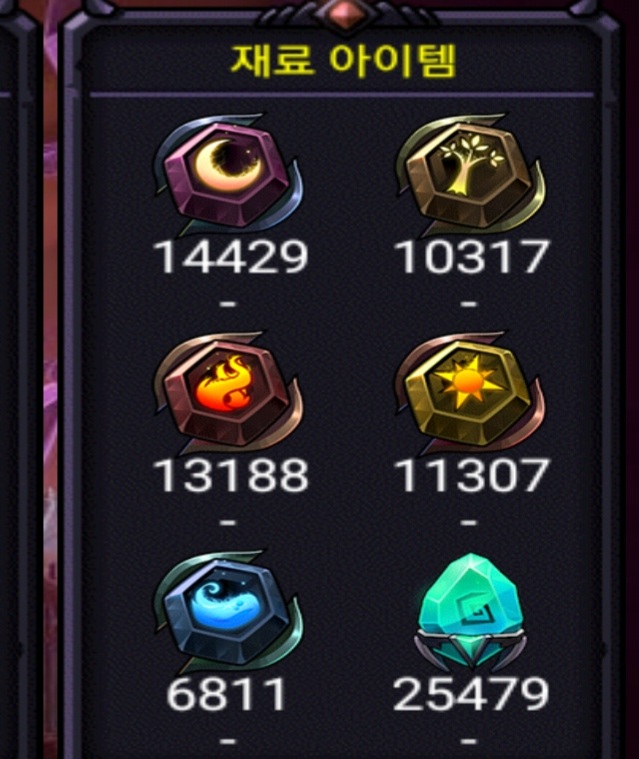This screenshot has width=639, height=759.
Task: Choose the blue water wave rune stone
Action: tap(228, 612)
